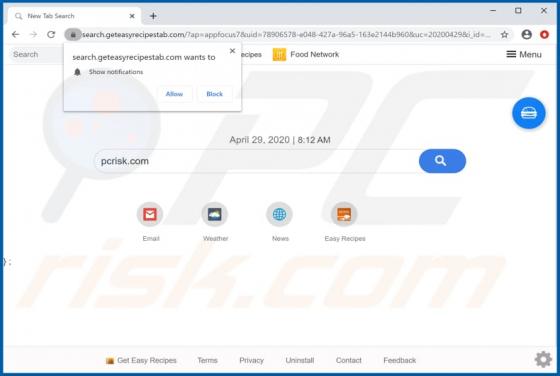Click the top-left Search field
Viewport: 560px width, 376px height.
(36, 55)
